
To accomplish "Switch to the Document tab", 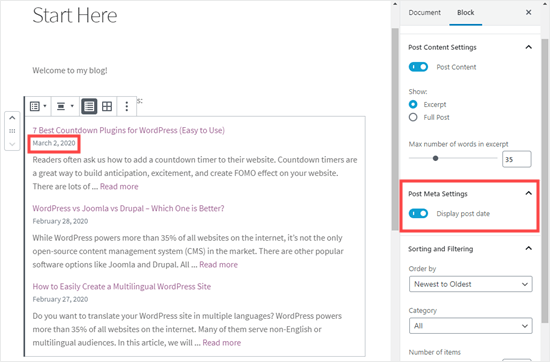I will click(424, 13).
